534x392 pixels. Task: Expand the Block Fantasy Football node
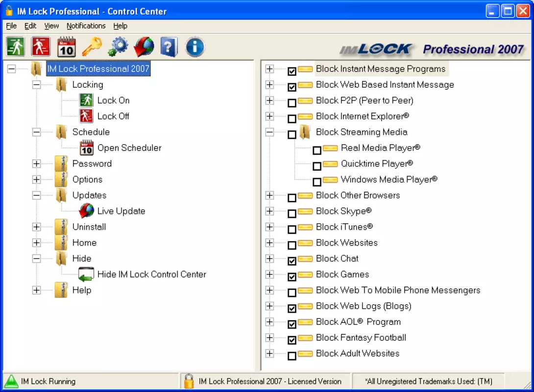(269, 338)
